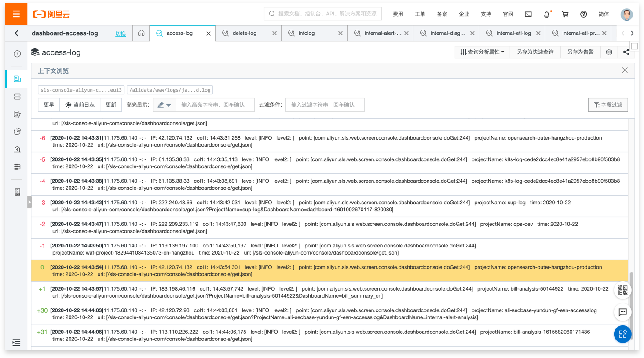Close the delete-log tab
The width and height of the screenshot is (644, 358).
point(274,33)
